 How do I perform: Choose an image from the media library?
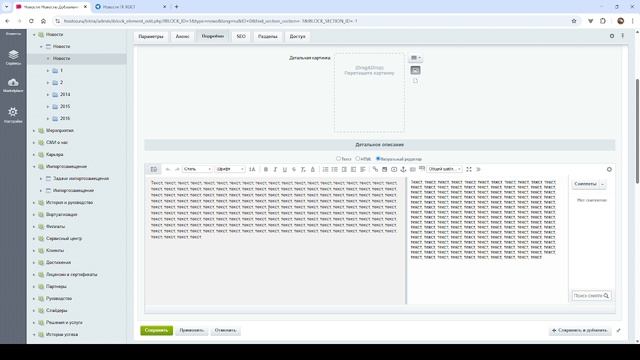pyautogui.click(x=415, y=70)
